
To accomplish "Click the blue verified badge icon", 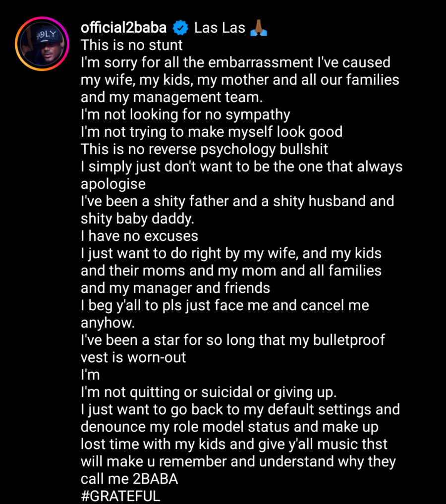I will 180,28.
